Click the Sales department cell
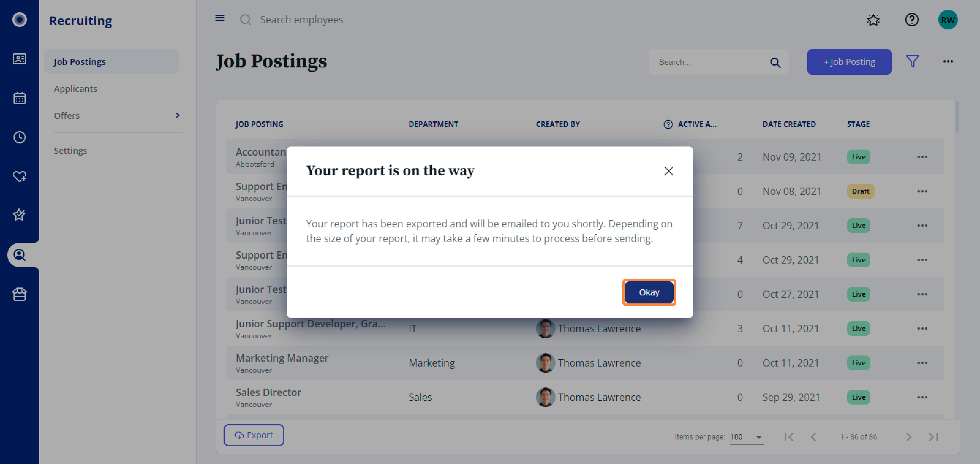The height and width of the screenshot is (464, 980). [x=420, y=397]
